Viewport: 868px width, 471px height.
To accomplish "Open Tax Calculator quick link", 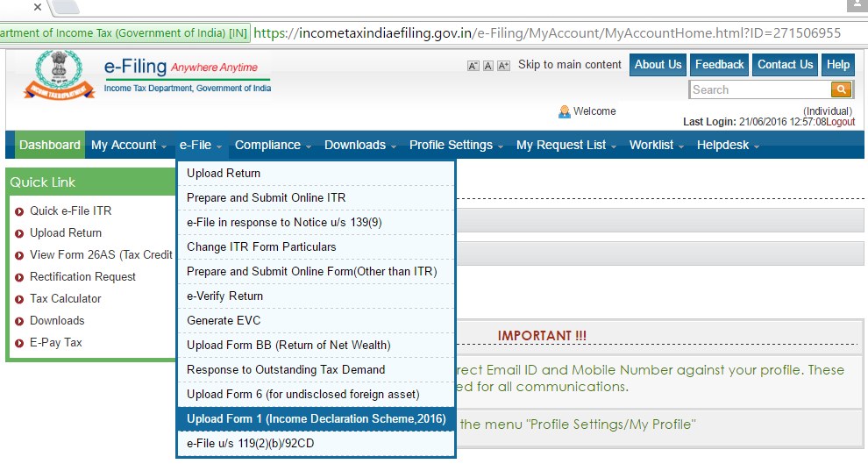I will (66, 299).
